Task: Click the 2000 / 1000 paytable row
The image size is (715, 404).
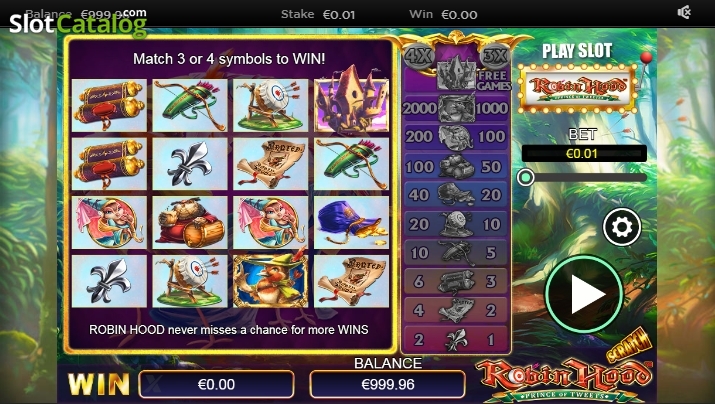Action: tap(456, 109)
